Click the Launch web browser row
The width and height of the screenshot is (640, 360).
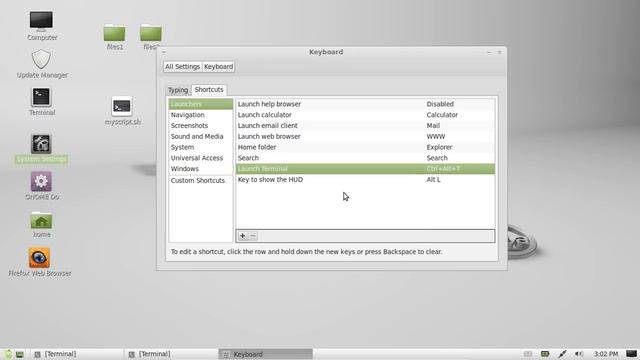pyautogui.click(x=365, y=136)
